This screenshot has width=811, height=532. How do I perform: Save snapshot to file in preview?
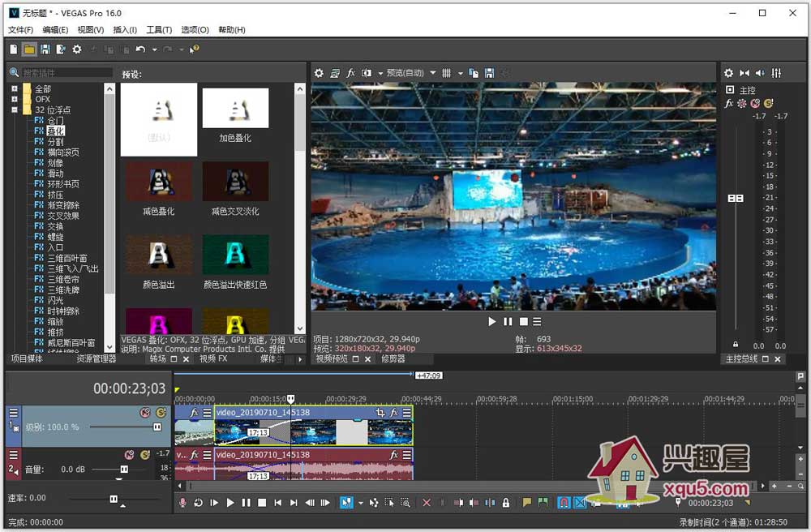click(x=489, y=73)
